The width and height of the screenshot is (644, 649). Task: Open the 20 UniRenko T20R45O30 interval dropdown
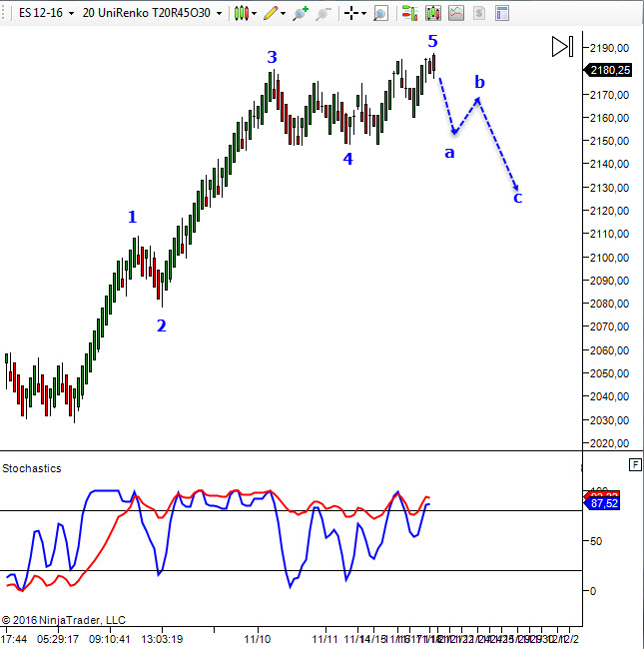coord(152,13)
